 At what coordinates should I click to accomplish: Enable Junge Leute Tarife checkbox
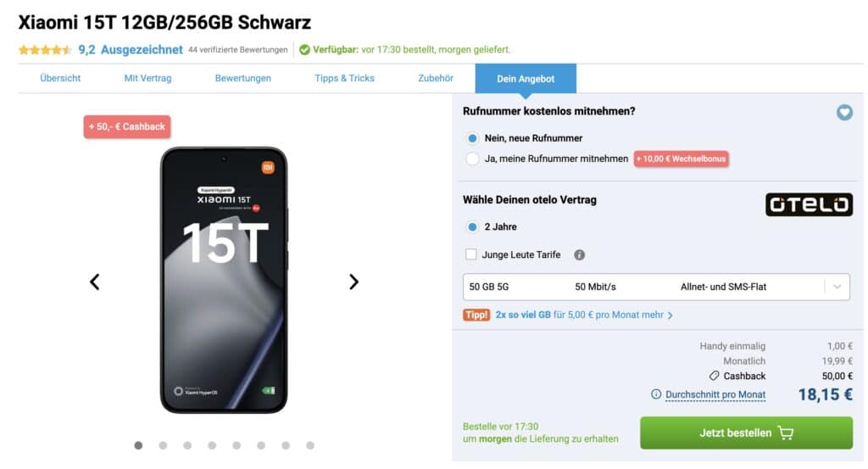pyautogui.click(x=471, y=254)
